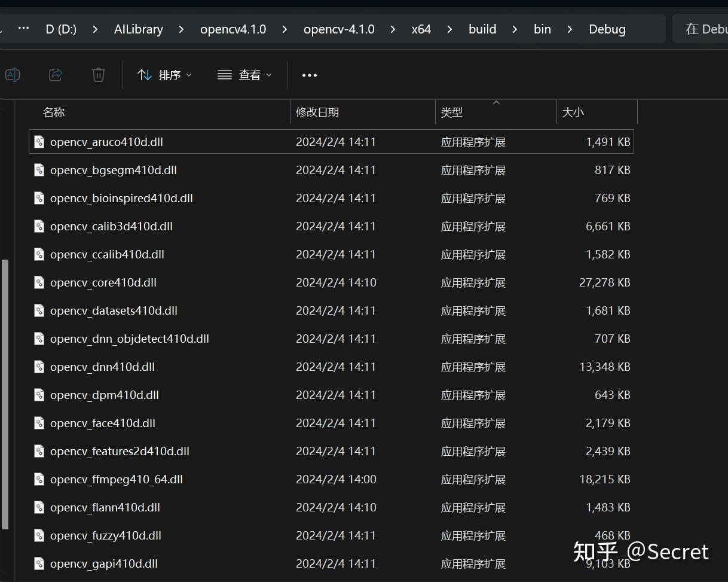Toggle sort order on the 类型 column
The width and height of the screenshot is (728, 582).
(452, 112)
